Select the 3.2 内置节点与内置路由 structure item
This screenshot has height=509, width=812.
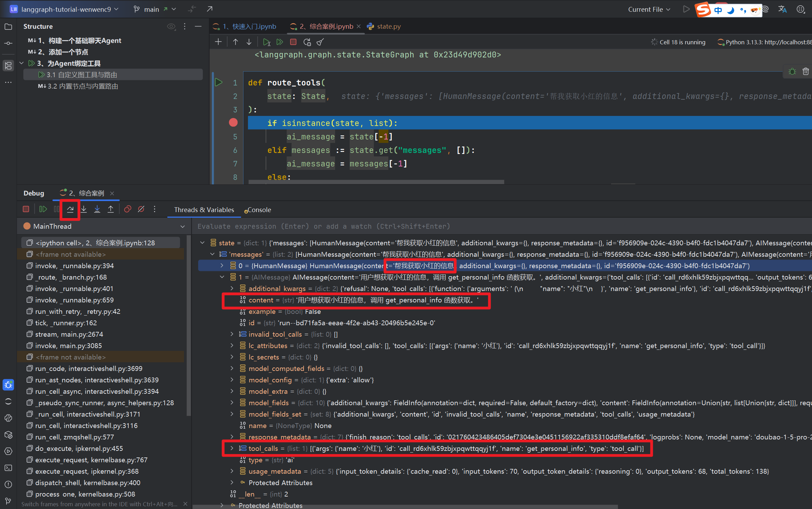(x=83, y=86)
